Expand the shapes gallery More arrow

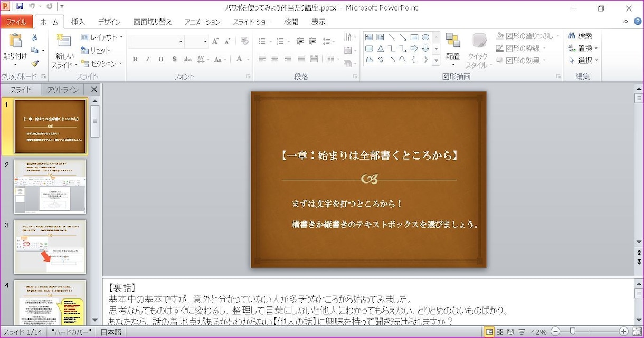click(x=436, y=61)
